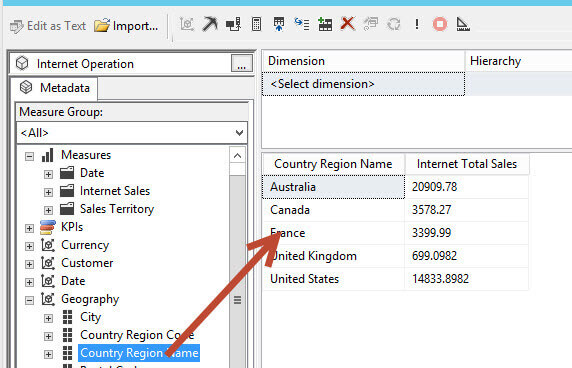Screen dimensions: 572x368
Task: Click the red Cancel Query stop icon
Action: [440, 24]
